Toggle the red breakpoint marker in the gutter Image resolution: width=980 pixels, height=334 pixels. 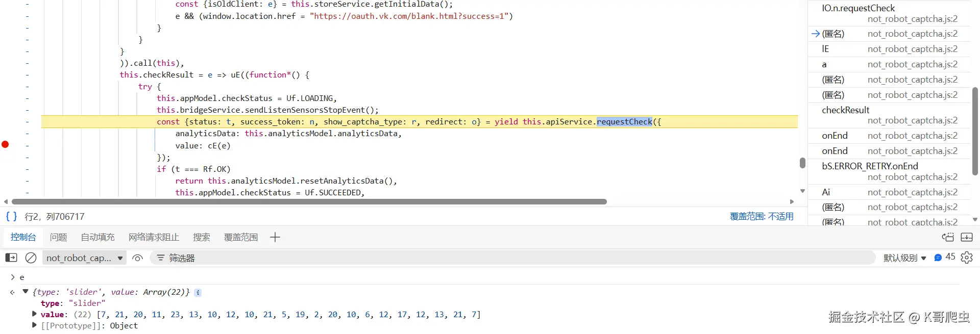pos(5,144)
